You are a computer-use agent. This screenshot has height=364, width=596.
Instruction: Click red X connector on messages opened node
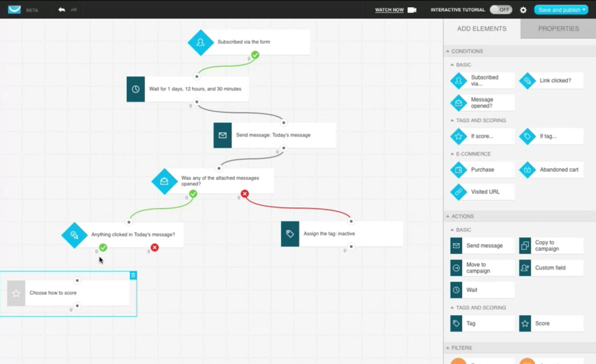click(244, 194)
